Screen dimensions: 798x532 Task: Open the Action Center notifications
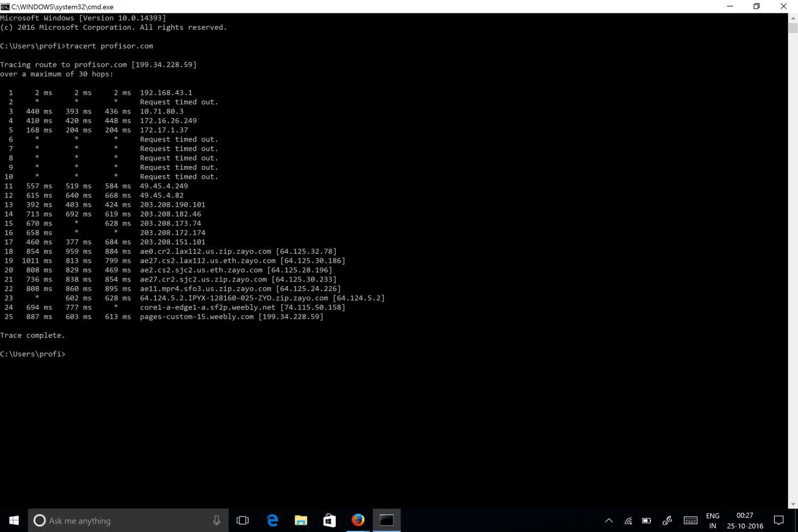pos(779,521)
